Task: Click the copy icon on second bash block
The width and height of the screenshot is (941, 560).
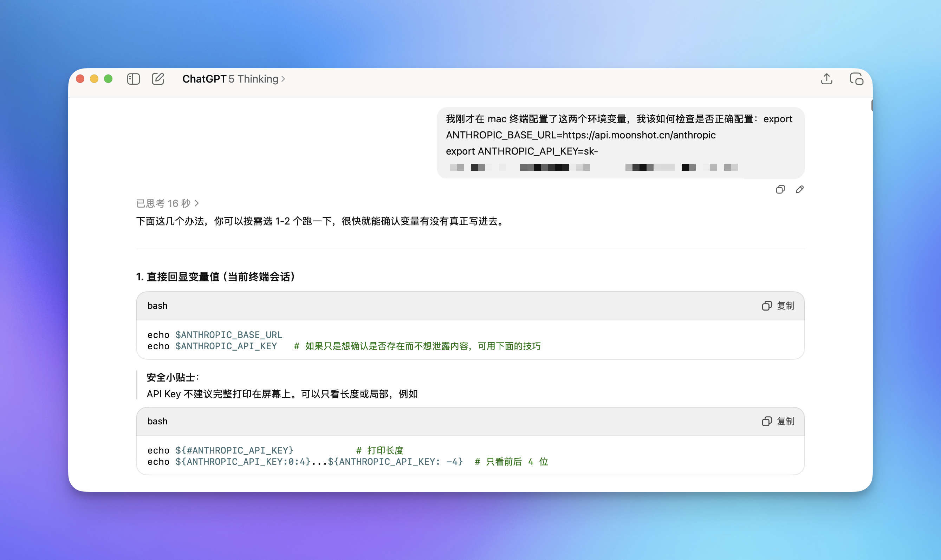Action: pyautogui.click(x=767, y=422)
